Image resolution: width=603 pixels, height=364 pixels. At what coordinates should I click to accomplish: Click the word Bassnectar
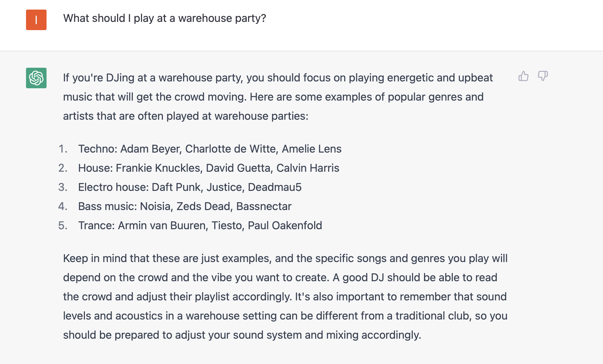click(x=264, y=206)
